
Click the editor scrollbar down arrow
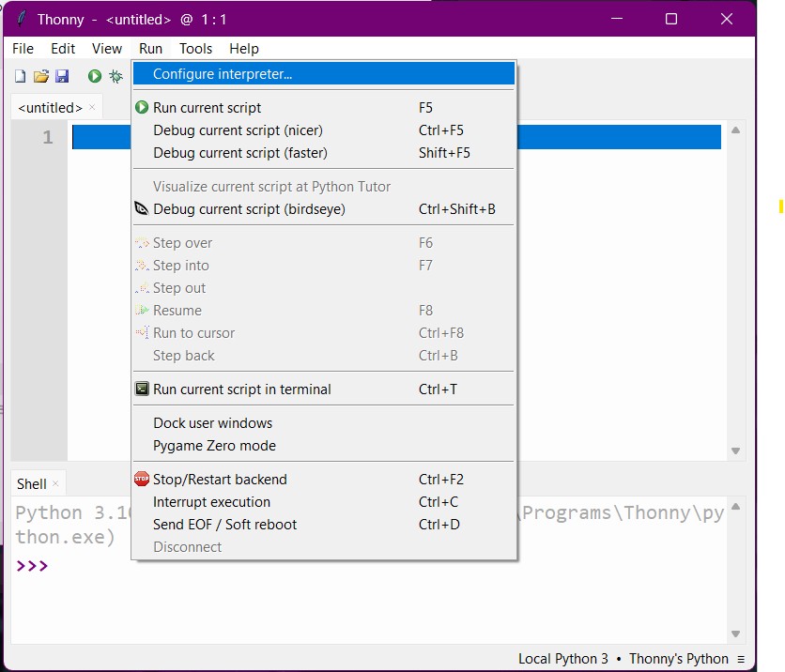(735, 451)
